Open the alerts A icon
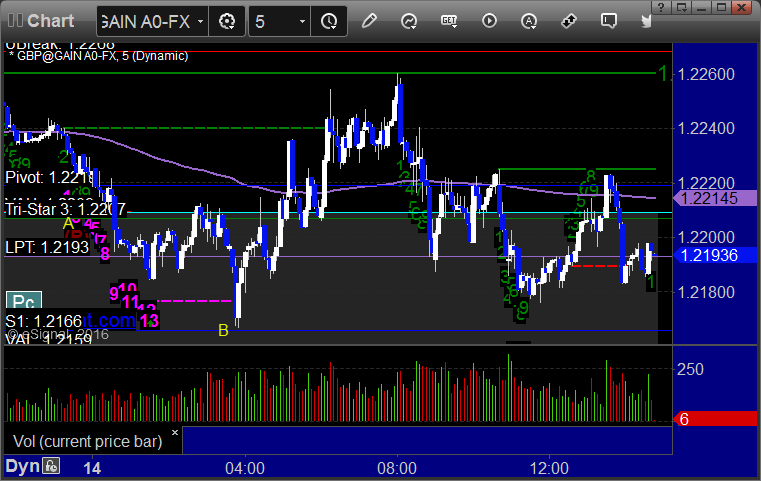The image size is (761, 481). [x=529, y=21]
